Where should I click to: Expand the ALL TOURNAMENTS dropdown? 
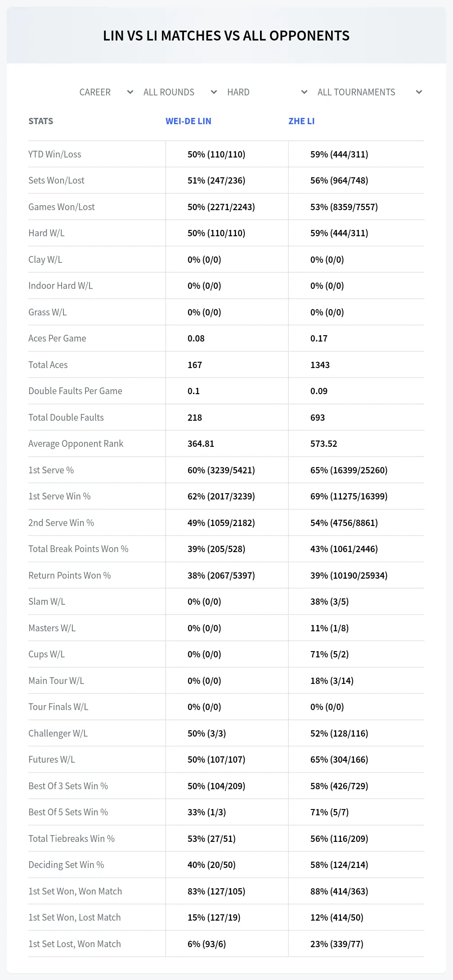pos(369,92)
